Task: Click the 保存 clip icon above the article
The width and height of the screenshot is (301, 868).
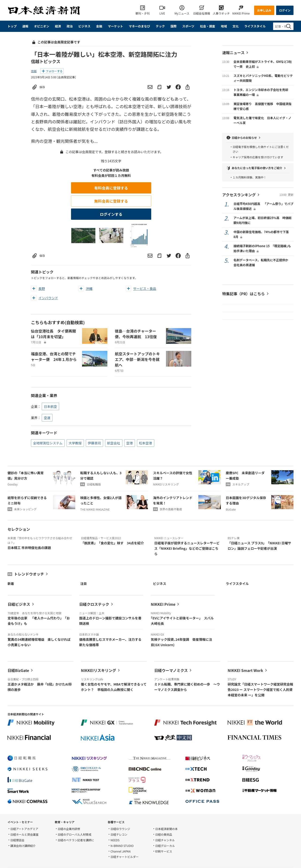Action: click(34, 87)
